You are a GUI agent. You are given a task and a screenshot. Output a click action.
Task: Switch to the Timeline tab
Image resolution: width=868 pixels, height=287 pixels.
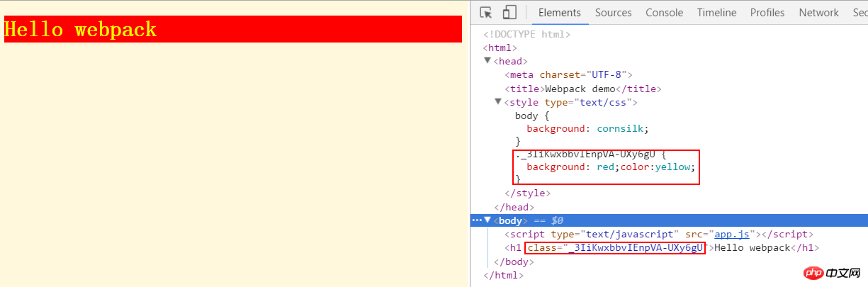click(x=716, y=13)
